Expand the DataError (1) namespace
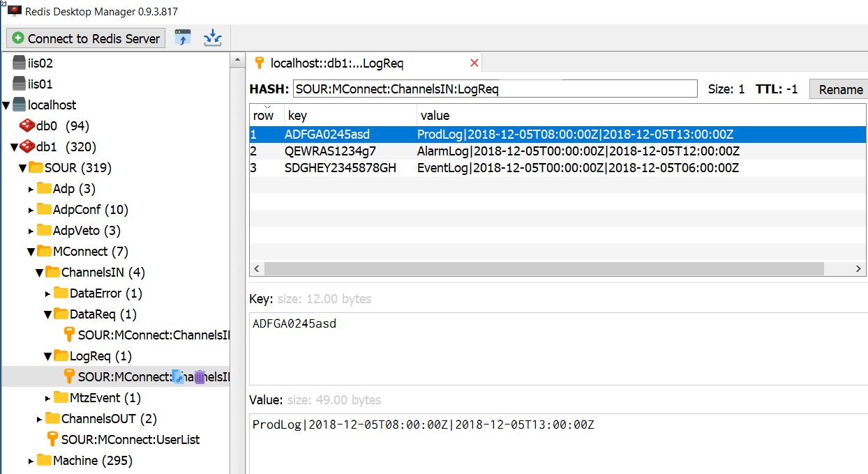Viewport: 868px width, 474px height. pyautogui.click(x=48, y=293)
